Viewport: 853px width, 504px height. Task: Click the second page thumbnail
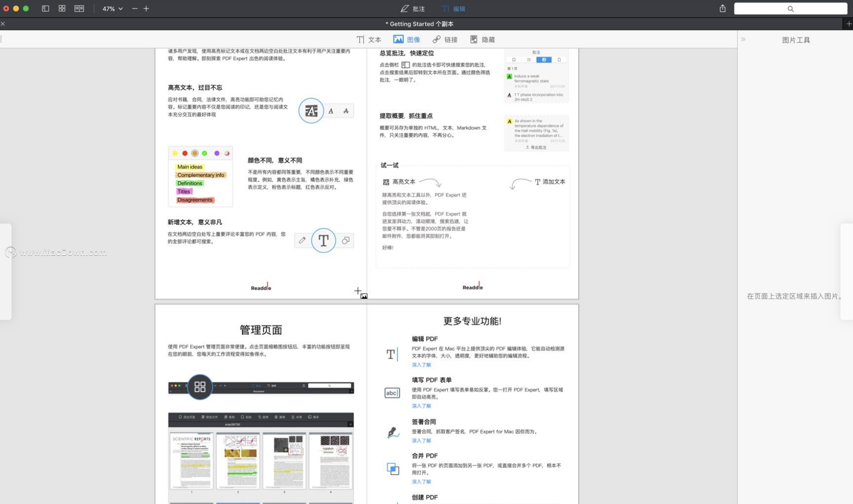coord(238,461)
